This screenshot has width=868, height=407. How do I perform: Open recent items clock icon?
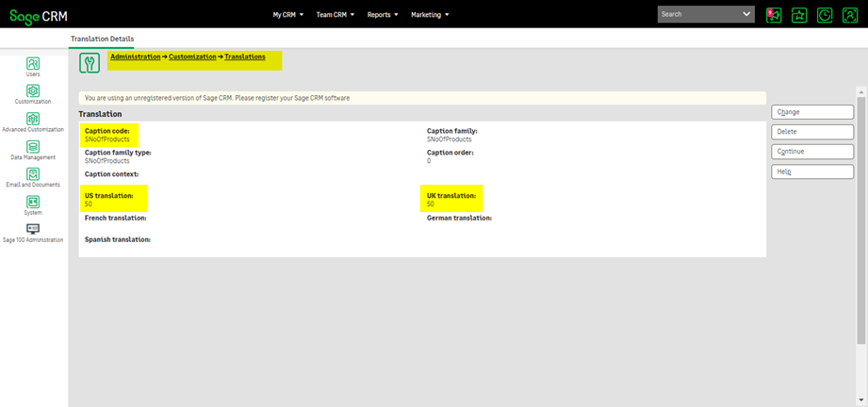(x=824, y=15)
